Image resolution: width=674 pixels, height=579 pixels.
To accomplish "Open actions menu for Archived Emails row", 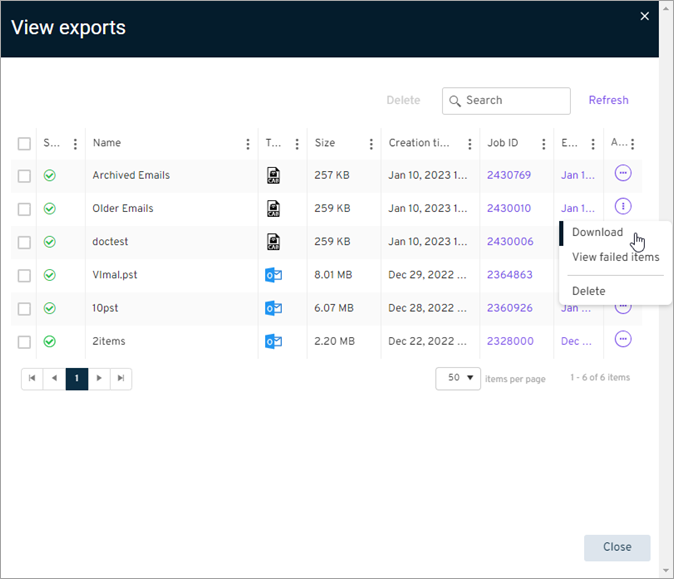I will click(x=623, y=173).
